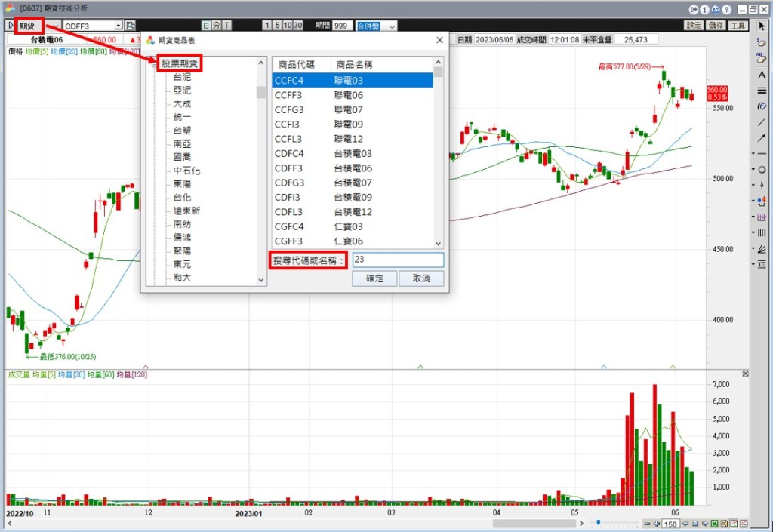Toggle the daily '日' period button
This screenshot has width=773, height=532.
click(x=206, y=26)
